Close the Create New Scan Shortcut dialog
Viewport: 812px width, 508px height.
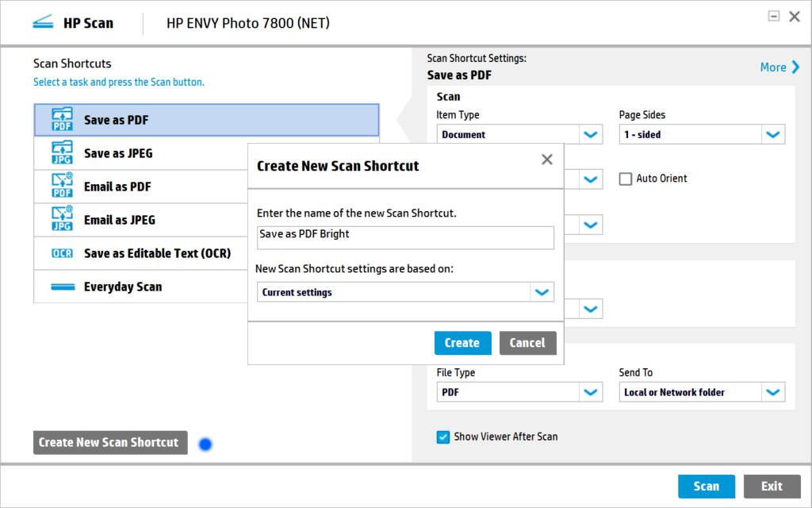click(546, 159)
